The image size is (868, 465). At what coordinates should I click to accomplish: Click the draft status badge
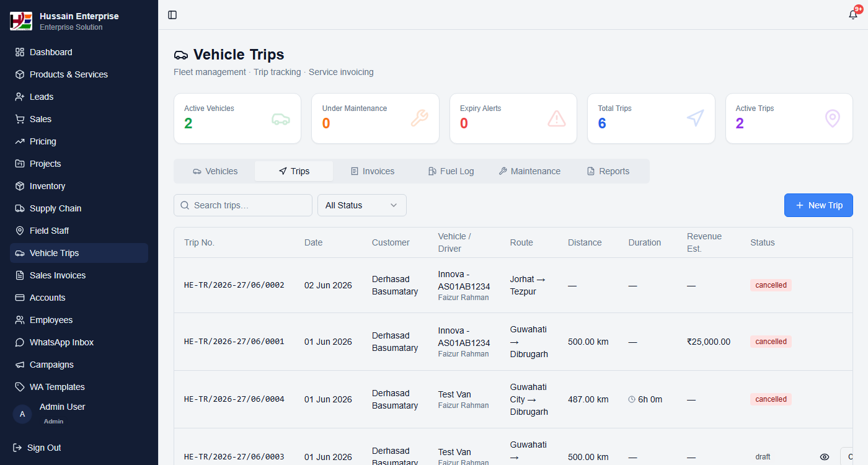click(763, 457)
